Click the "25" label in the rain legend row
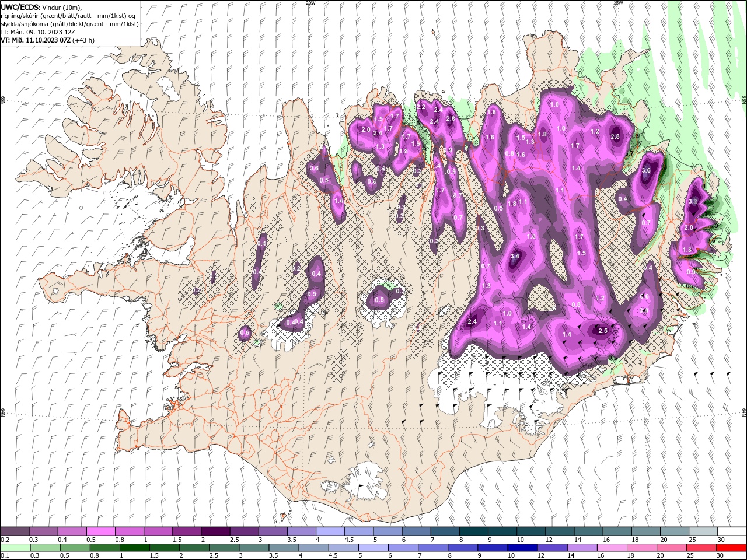The image size is (747, 560). (x=690, y=556)
